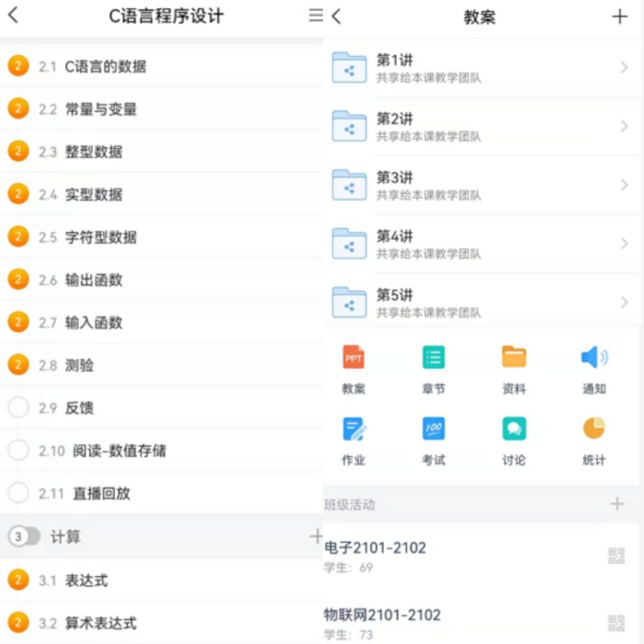Screen dimensions: 644x644
Task: Select the empty circle beside 2.11 直播回放
Action: (18, 493)
